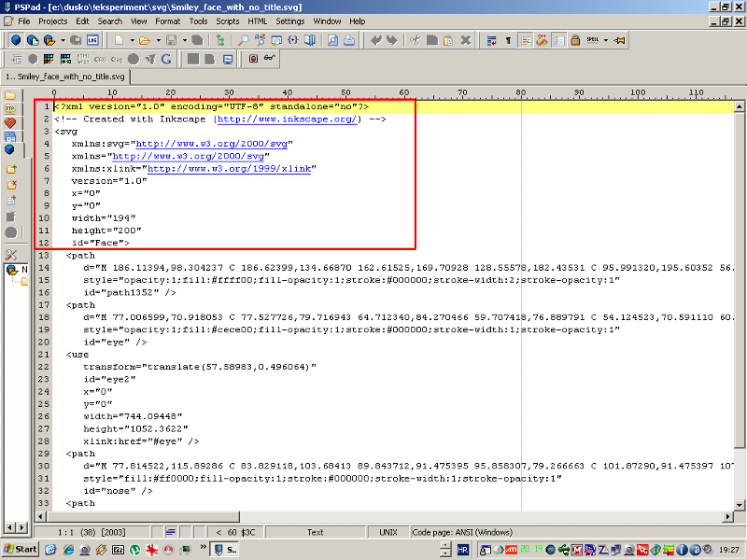
Task: Click the delete X toolbar icon
Action: (465, 40)
